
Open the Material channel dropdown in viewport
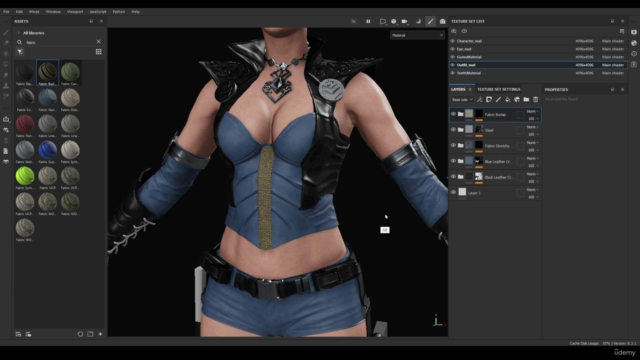coord(417,36)
